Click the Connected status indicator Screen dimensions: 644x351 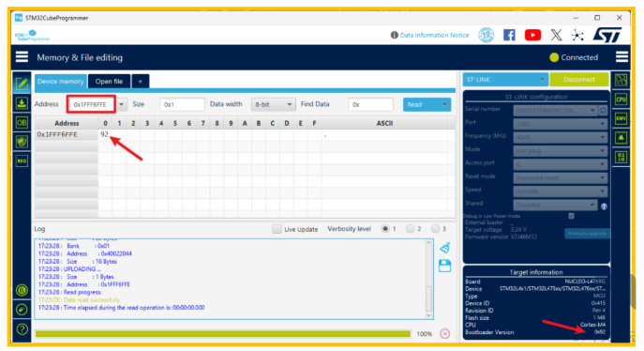coord(574,57)
